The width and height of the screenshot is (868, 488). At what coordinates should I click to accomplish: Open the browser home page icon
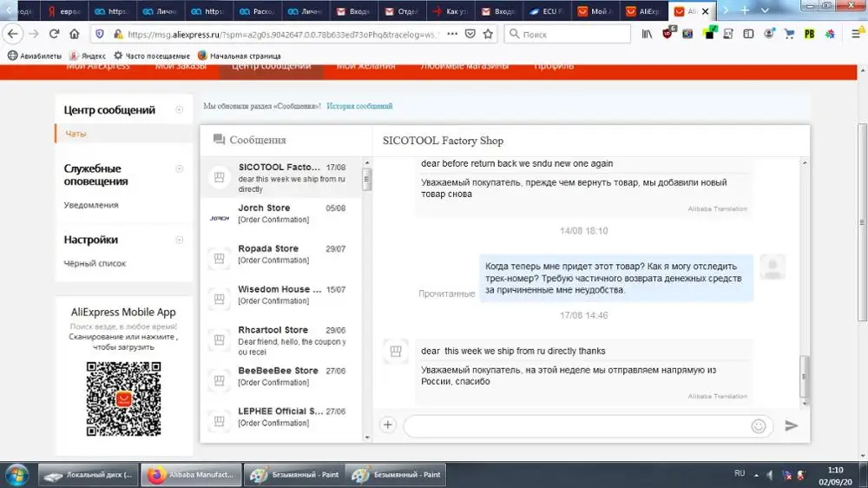click(74, 34)
